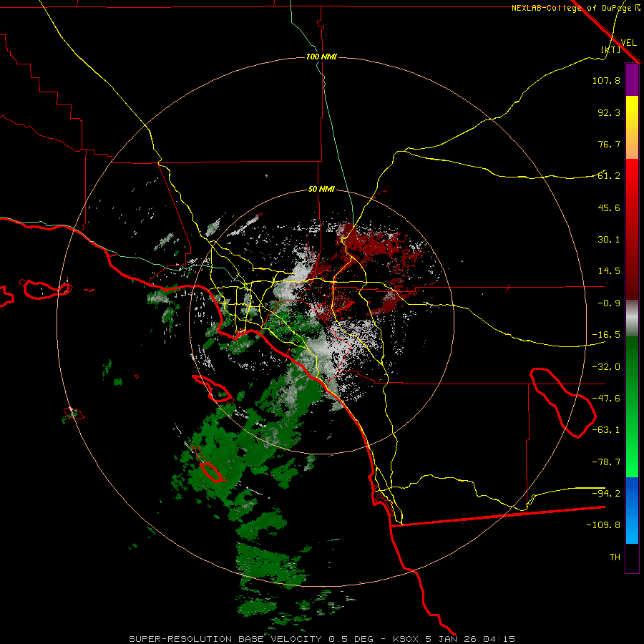Click the -78.7 velocity scale value
This screenshot has width=644, height=644.
tap(606, 462)
